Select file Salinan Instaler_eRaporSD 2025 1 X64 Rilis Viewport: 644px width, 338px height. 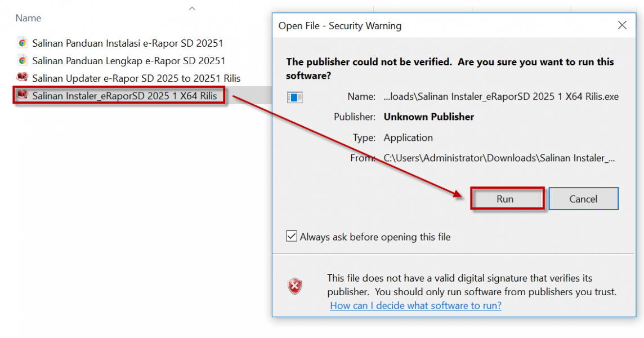click(x=124, y=96)
